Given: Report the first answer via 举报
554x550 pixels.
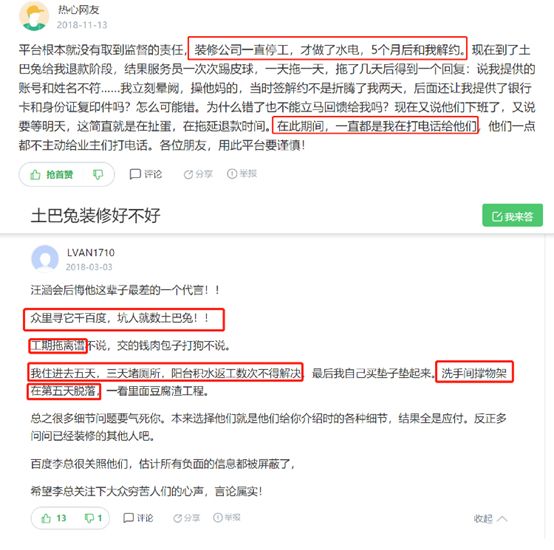Looking at the screenshot, I should click(242, 173).
